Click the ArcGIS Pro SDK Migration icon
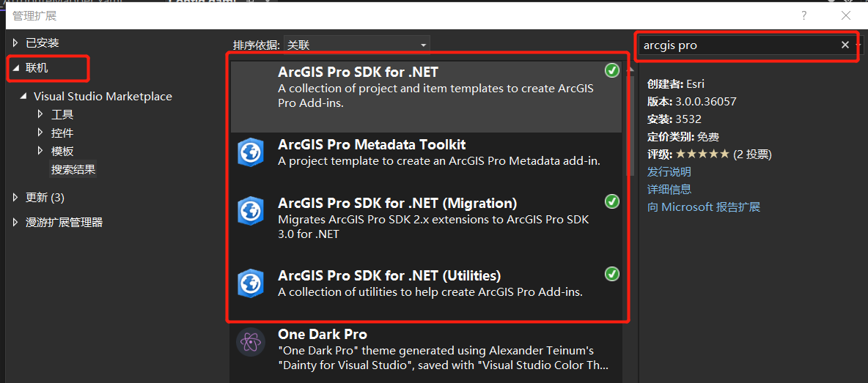 pyautogui.click(x=250, y=211)
